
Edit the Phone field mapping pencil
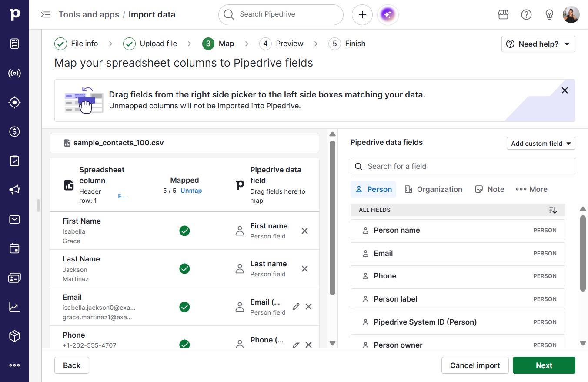tap(296, 345)
